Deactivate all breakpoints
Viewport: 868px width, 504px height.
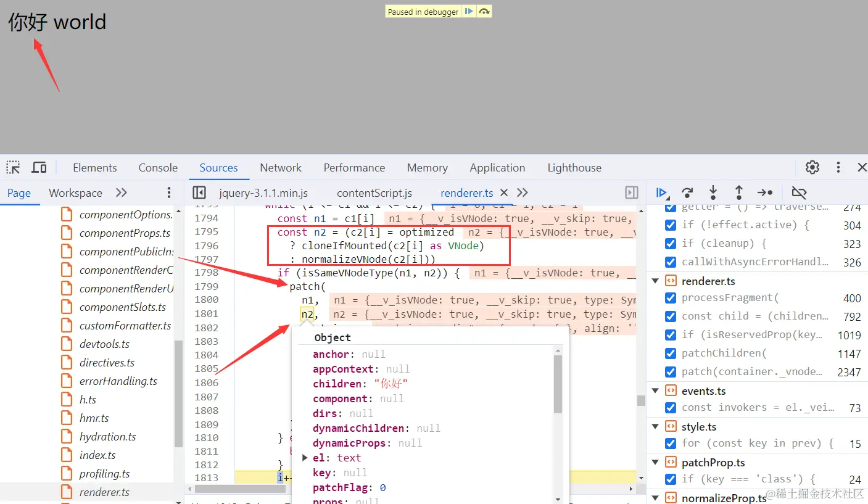(x=799, y=192)
